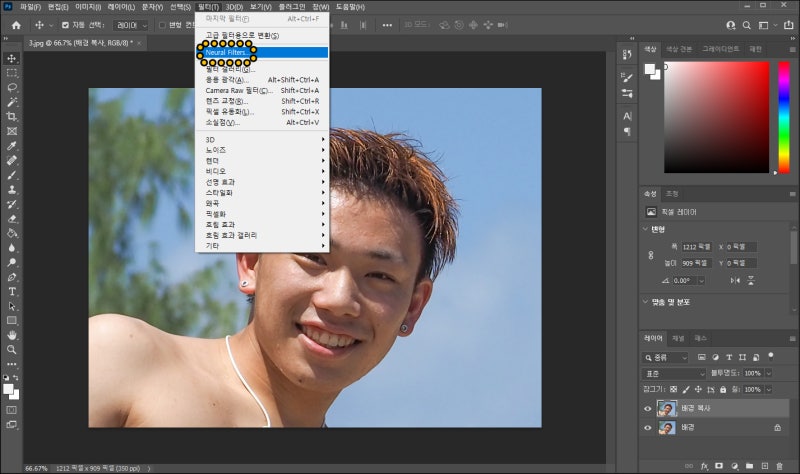The height and width of the screenshot is (474, 800).
Task: Select the Pen tool
Action: pos(12,277)
